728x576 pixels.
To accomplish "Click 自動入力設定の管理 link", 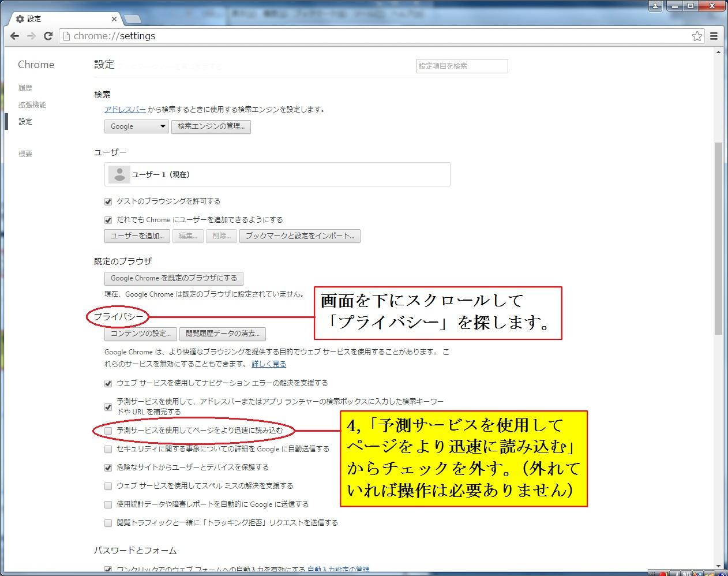I will 339,570.
